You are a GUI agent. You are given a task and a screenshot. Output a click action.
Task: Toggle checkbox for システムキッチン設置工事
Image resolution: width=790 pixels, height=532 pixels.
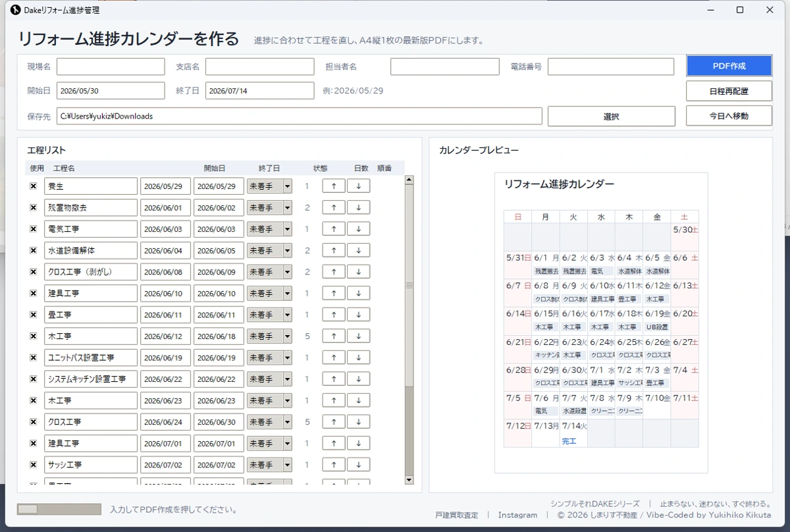pyautogui.click(x=34, y=379)
